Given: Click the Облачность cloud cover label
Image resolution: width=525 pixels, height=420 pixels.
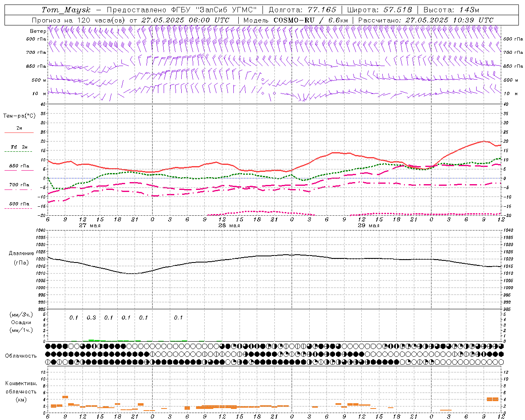Looking at the screenshot, I should point(21,356).
